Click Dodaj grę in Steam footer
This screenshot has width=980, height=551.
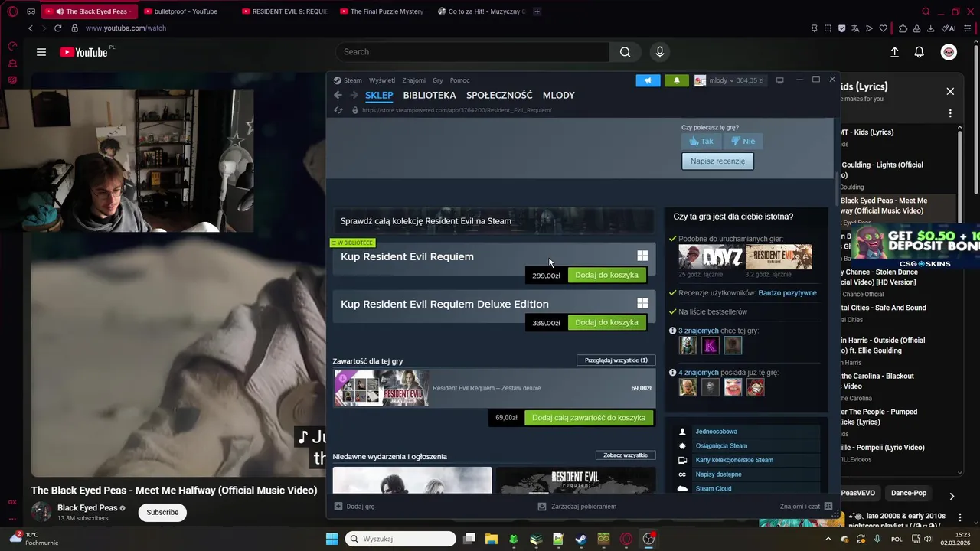tap(354, 507)
